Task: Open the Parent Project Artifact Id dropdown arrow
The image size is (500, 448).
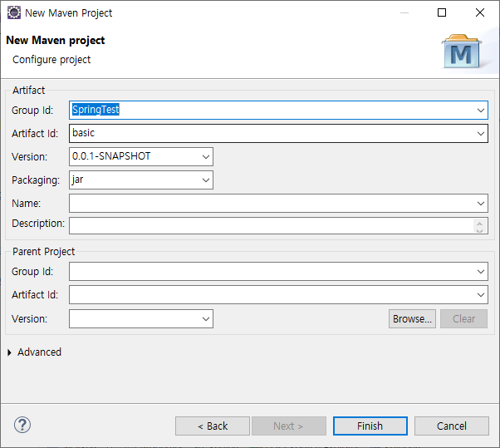Action: [481, 295]
